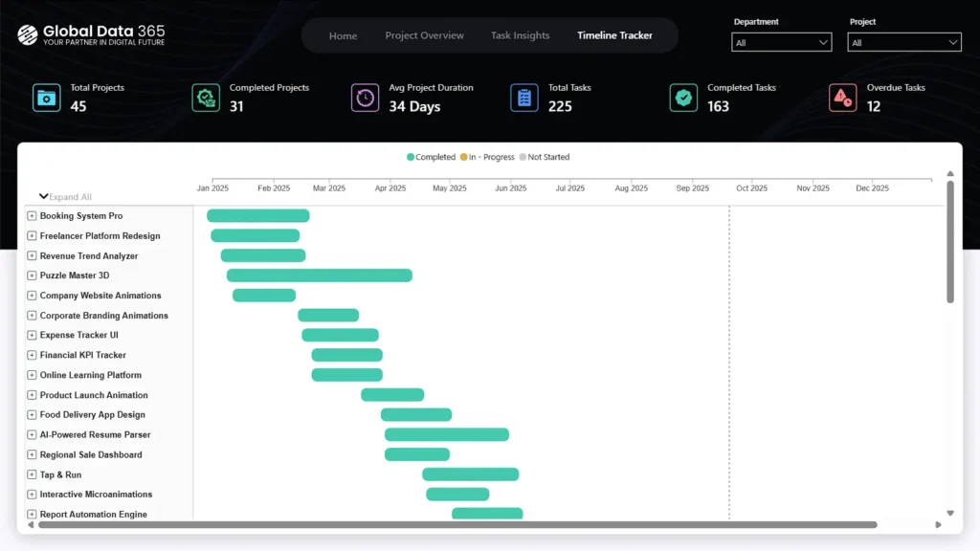980x551 pixels.
Task: Open the Project Overview tab
Action: [424, 35]
